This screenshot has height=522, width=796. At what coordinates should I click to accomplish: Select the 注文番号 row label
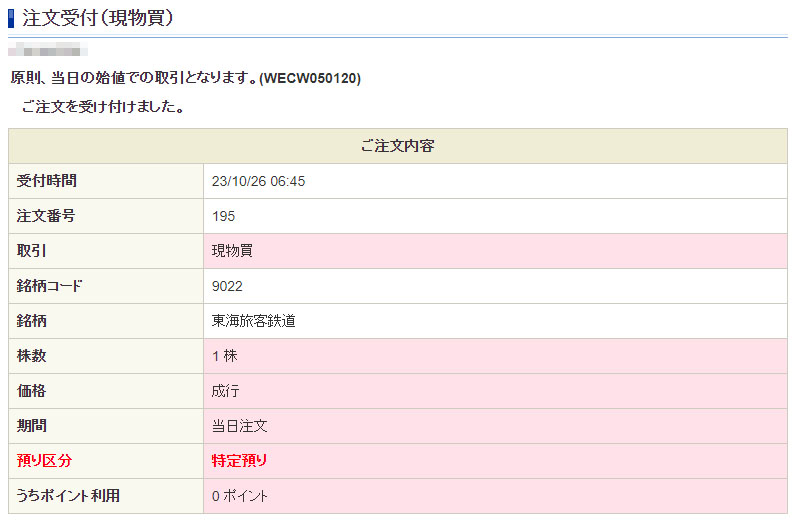(47, 216)
